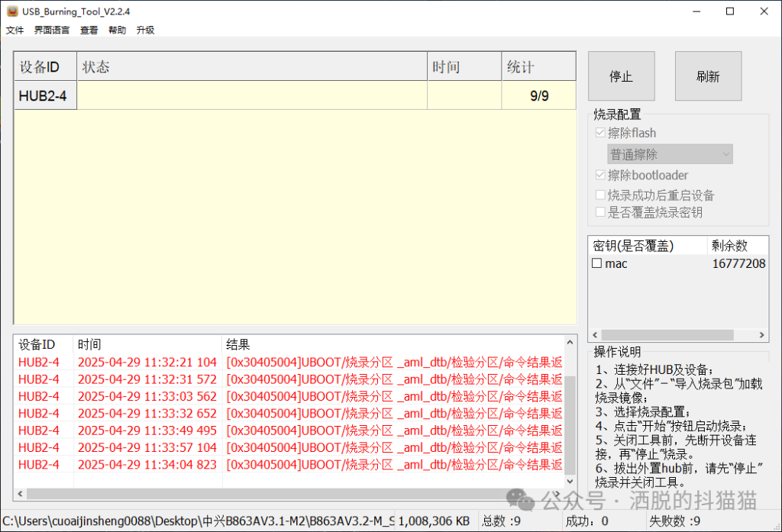Open the 界面语言 menu

coord(51,31)
